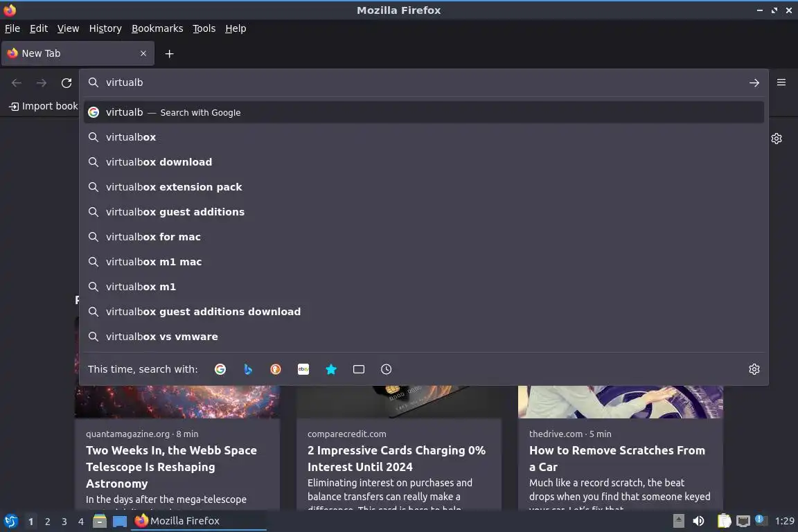The height and width of the screenshot is (532, 798).
Task: Click the nebula thumbnail image
Action: point(177,402)
